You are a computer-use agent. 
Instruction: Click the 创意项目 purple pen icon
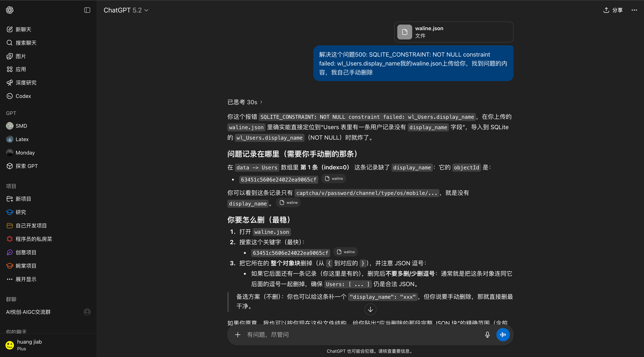[x=10, y=252]
